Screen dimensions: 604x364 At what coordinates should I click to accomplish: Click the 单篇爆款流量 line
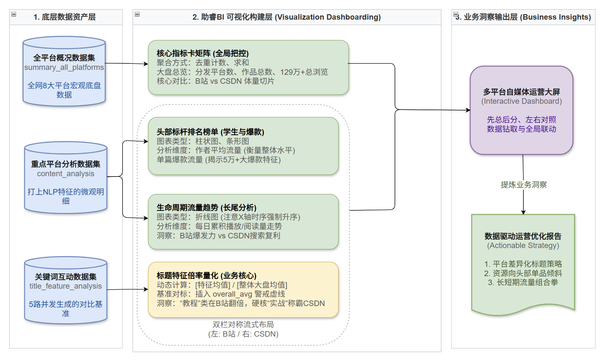(x=219, y=160)
